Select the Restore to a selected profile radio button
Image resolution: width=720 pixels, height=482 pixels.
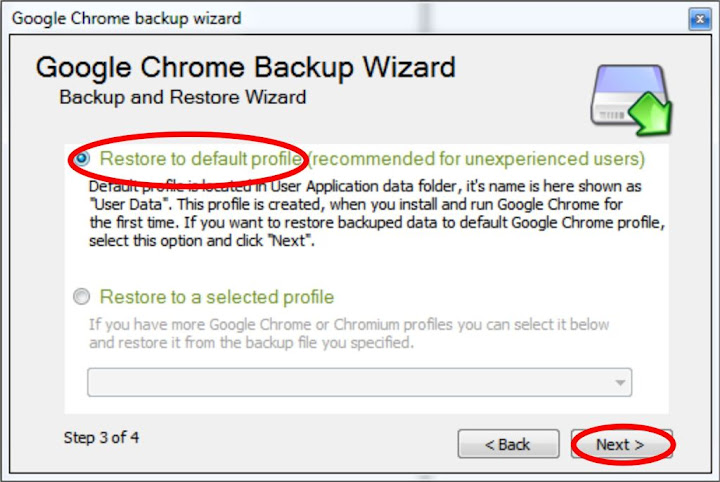click(x=82, y=297)
